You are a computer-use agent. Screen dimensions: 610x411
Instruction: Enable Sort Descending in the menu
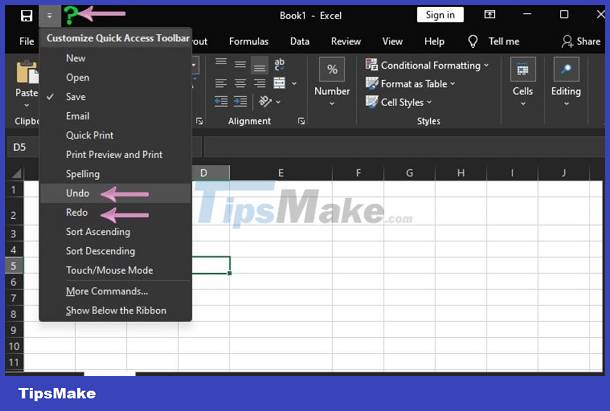click(115, 251)
